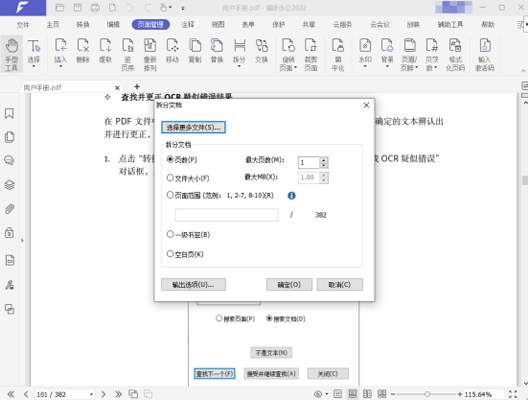Open the Attachments paperclip panel
This screenshot has width=528, height=400.
[9, 209]
